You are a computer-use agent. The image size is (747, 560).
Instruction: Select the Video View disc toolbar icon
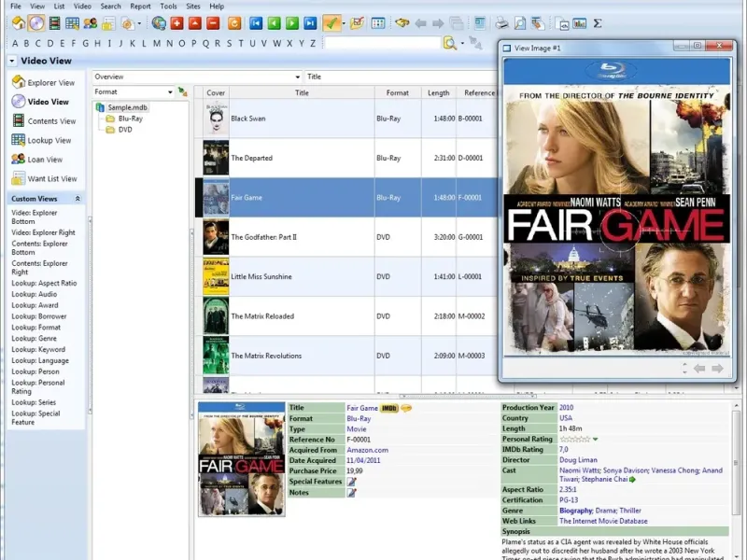36,22
